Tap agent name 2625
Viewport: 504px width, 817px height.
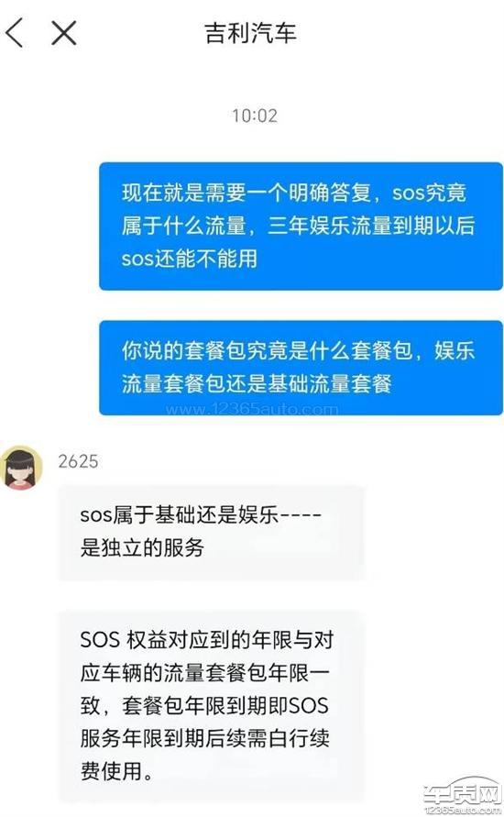click(x=78, y=461)
